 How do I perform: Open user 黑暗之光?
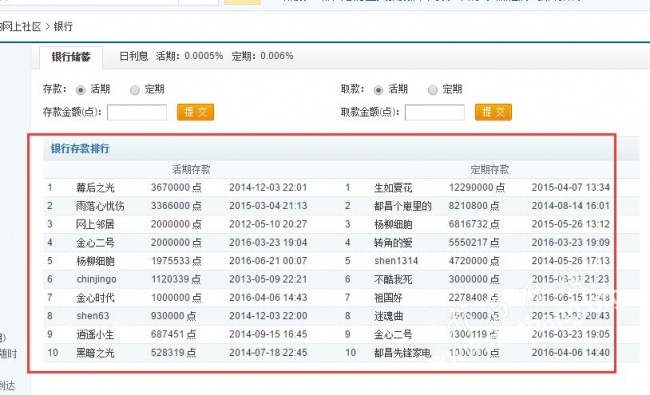tap(95, 353)
